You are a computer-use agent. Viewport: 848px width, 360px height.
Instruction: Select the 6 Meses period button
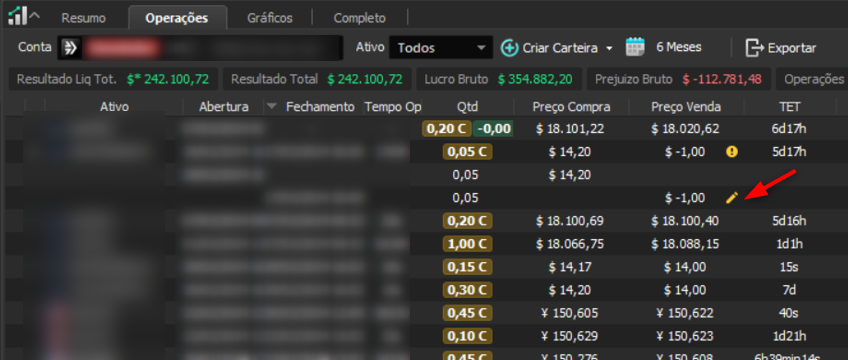click(679, 48)
